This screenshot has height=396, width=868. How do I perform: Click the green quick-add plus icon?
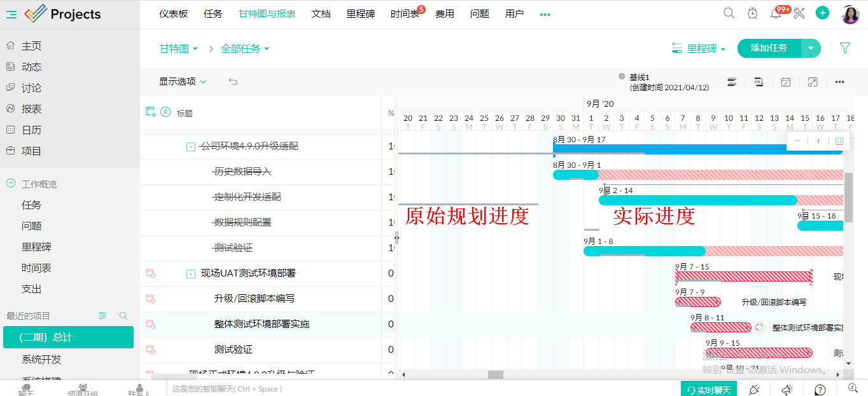822,13
